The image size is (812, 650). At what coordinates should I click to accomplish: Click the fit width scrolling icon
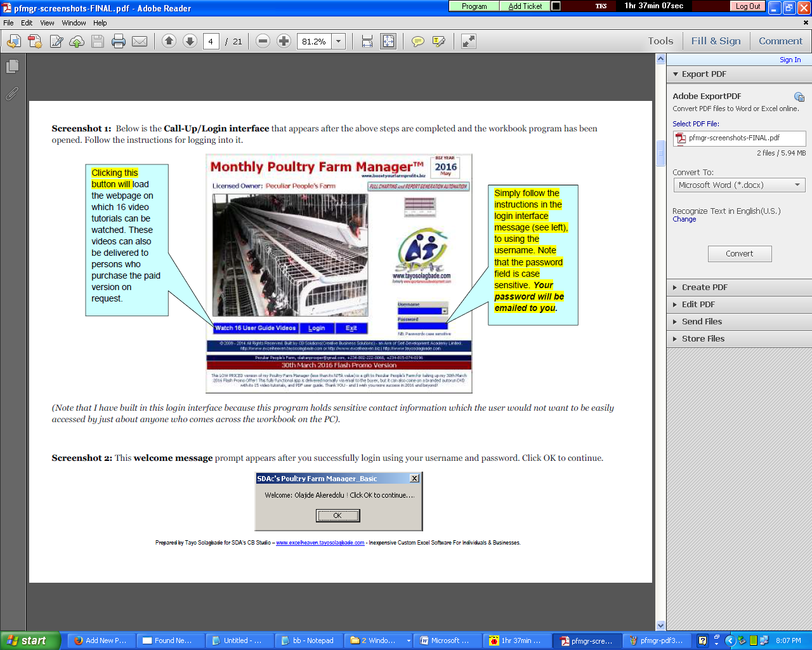[367, 41]
